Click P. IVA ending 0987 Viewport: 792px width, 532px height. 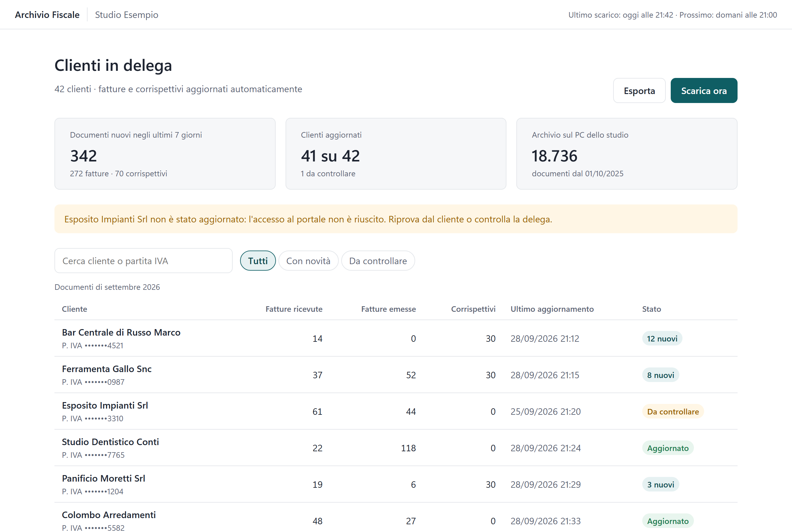point(93,382)
